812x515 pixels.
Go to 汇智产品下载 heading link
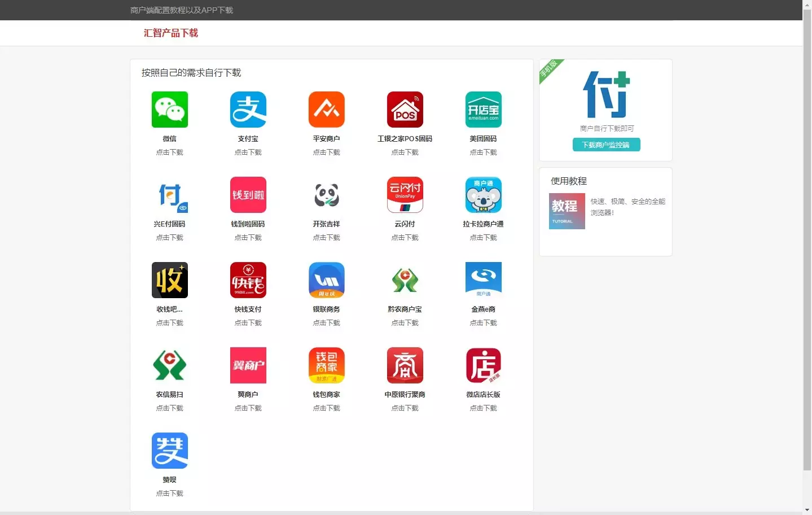pyautogui.click(x=170, y=33)
